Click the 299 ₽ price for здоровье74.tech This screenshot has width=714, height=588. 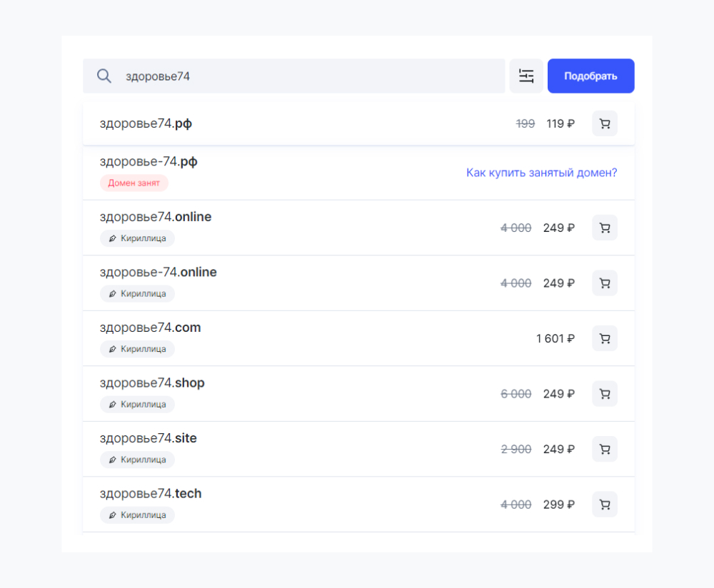[x=558, y=505]
